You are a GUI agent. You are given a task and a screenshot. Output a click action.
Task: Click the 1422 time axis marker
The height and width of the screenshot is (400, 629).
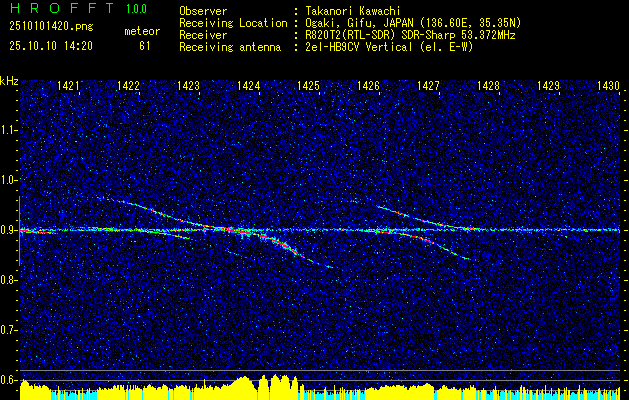click(128, 85)
